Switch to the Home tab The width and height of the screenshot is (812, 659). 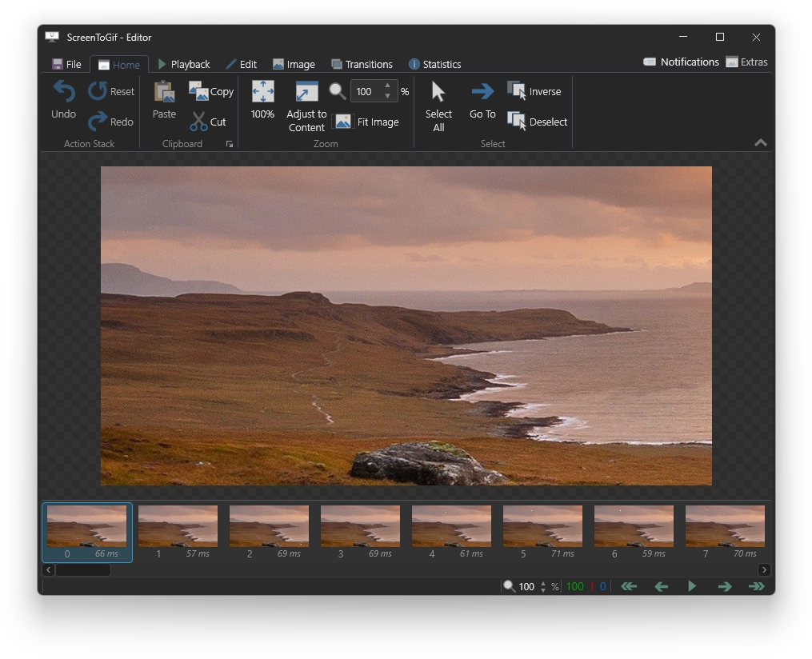click(119, 65)
